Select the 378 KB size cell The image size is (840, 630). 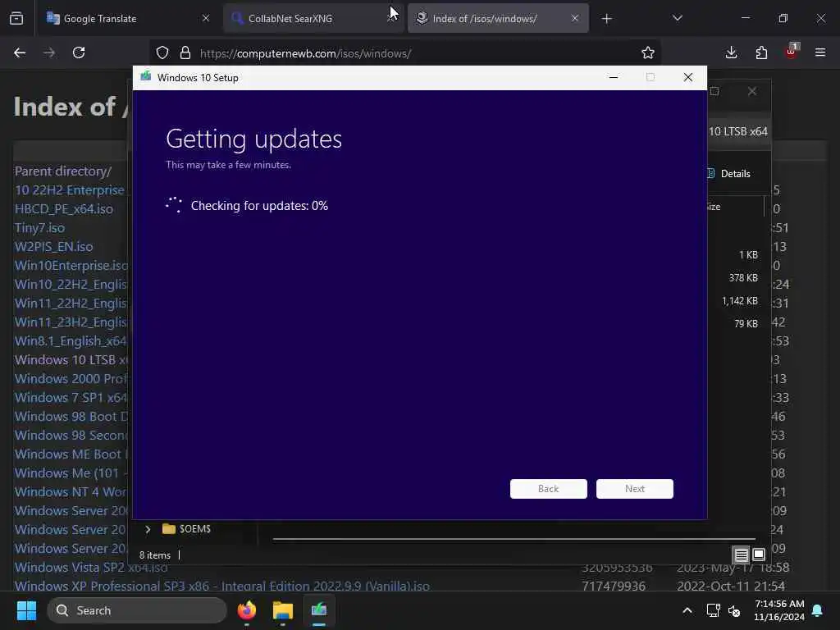[743, 277]
